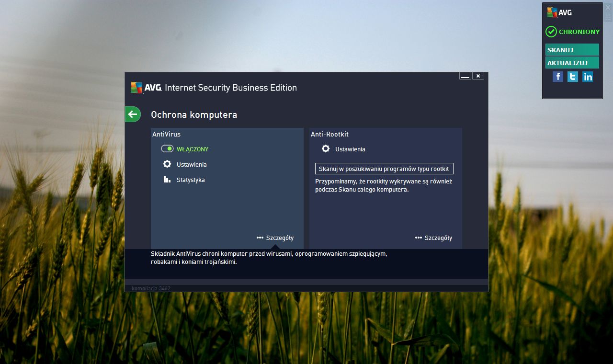Open Facebook icon in AVG gadget
This screenshot has width=613, height=364.
pyautogui.click(x=558, y=77)
